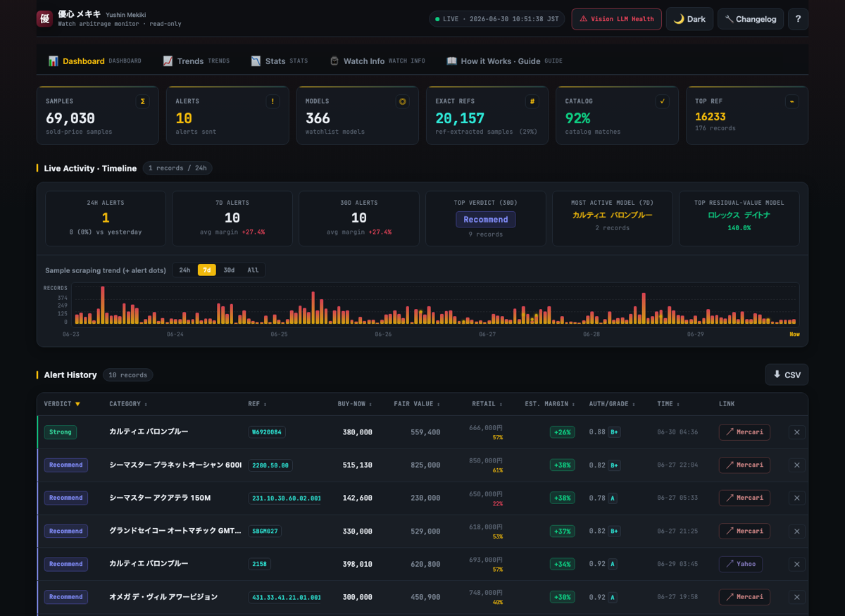Click the LIVE status indicator

pos(497,19)
